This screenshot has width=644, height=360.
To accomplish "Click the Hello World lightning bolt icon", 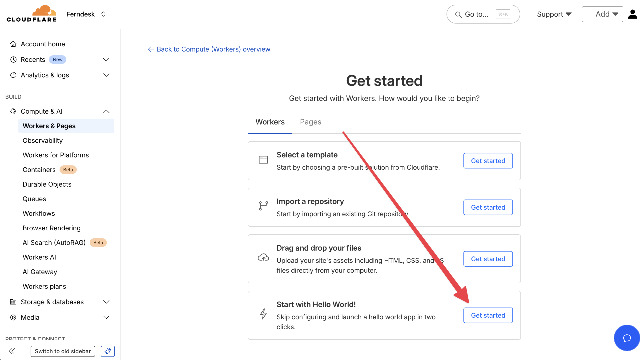I will 263,314.
